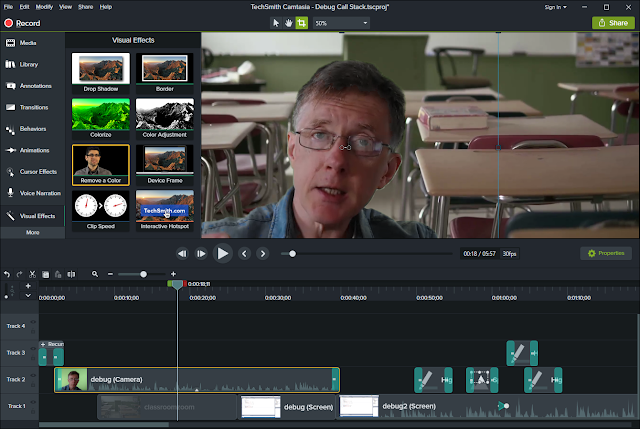Step forward one frame
The image size is (640, 429).
click(x=201, y=254)
